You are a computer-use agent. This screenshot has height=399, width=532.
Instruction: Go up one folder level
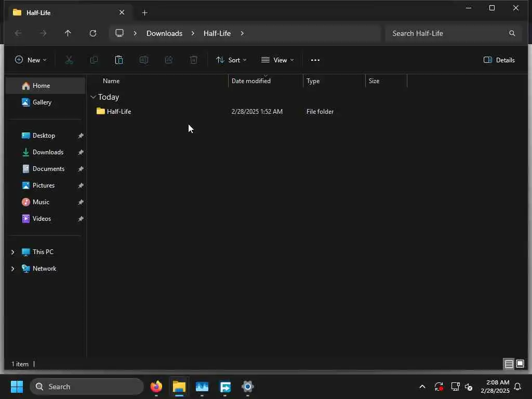click(68, 33)
